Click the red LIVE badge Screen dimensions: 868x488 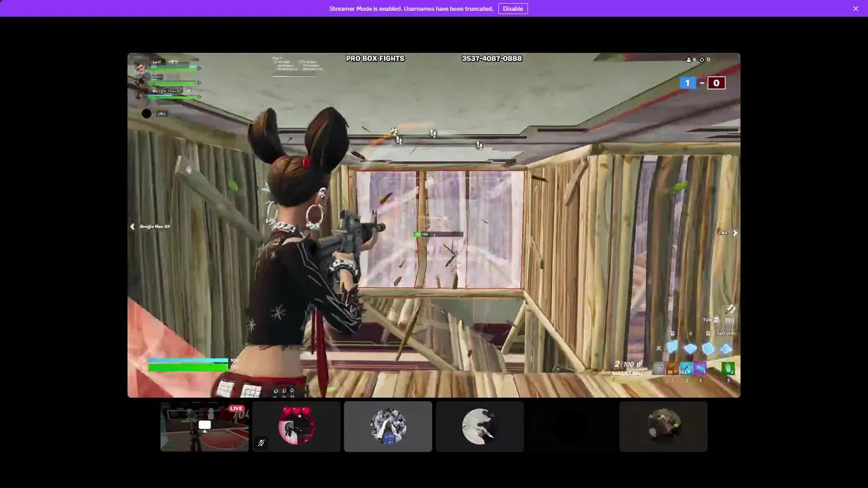(236, 409)
